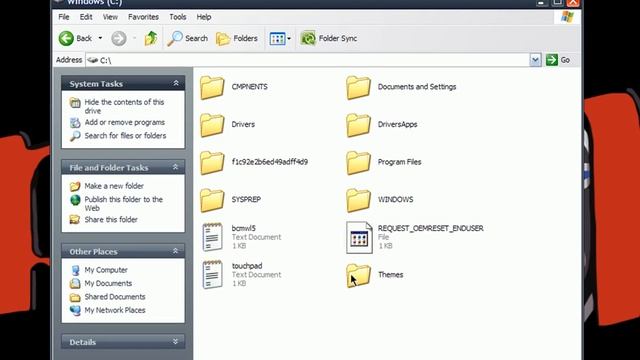Open the Tools menu
Image resolution: width=640 pixels, height=360 pixels.
coord(178,17)
